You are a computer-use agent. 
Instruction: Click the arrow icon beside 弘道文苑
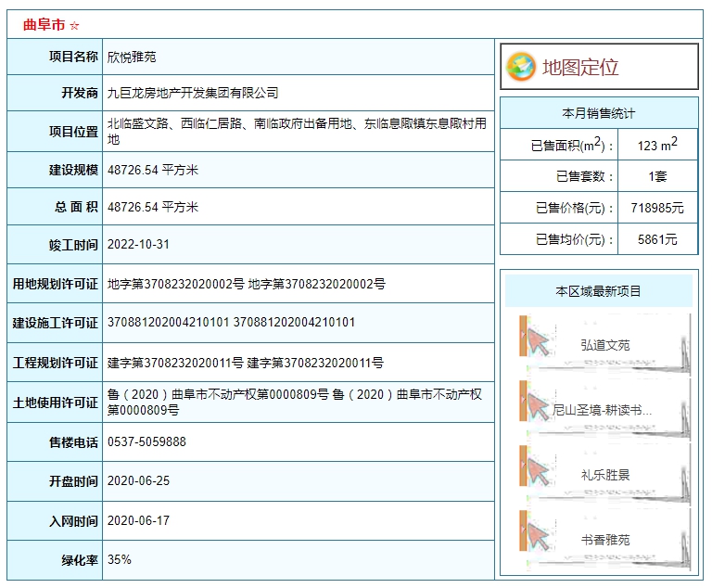tap(538, 343)
